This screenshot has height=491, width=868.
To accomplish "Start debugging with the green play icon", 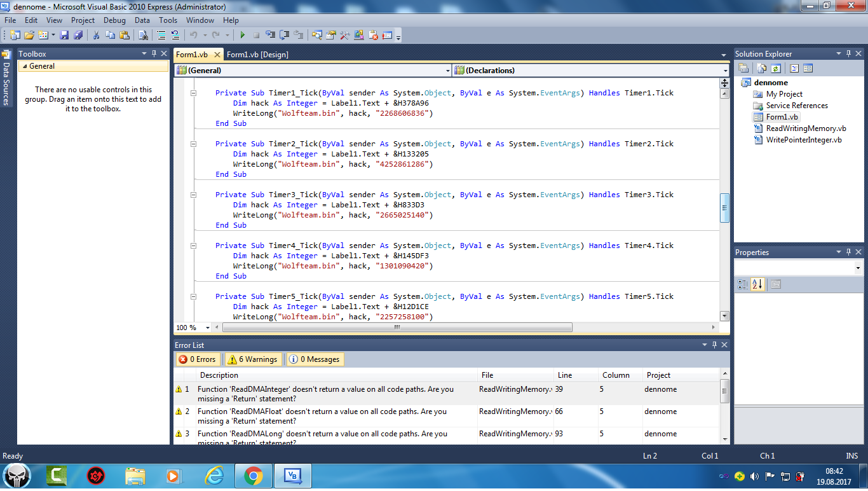I will click(x=242, y=35).
